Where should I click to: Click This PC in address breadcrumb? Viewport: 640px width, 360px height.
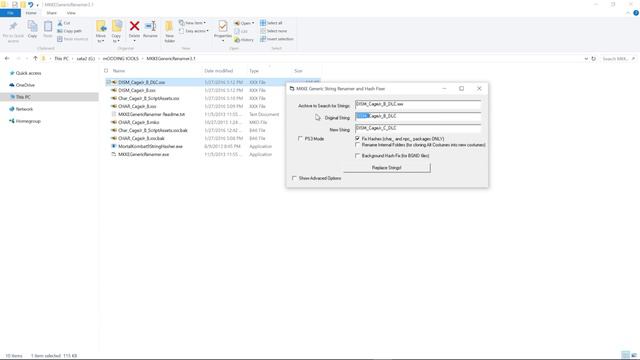pos(62,59)
